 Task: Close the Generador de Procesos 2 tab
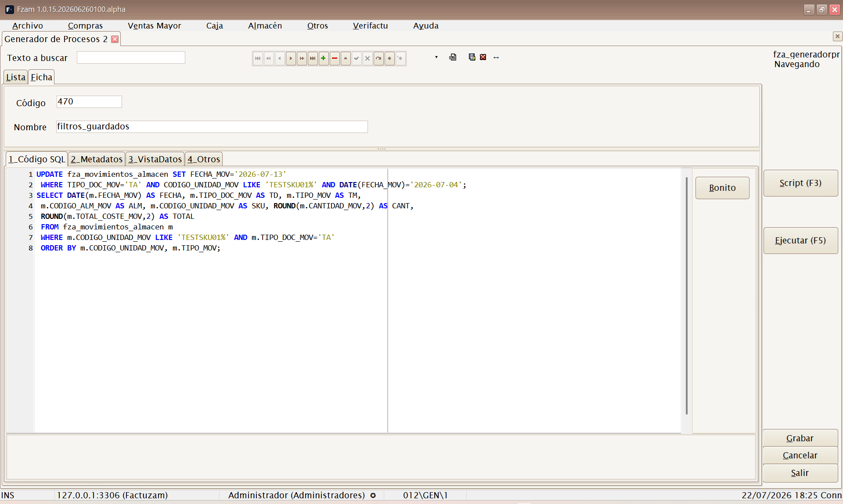[x=115, y=39]
